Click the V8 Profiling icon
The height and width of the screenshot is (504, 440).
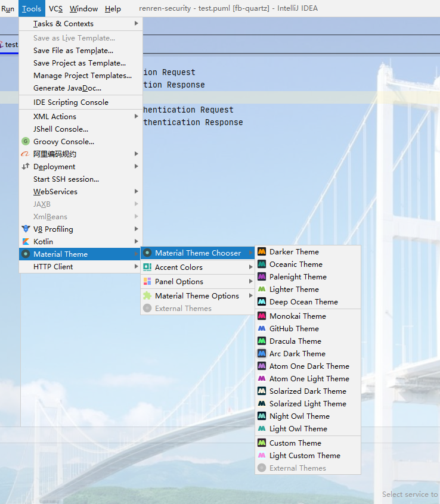[26, 229]
